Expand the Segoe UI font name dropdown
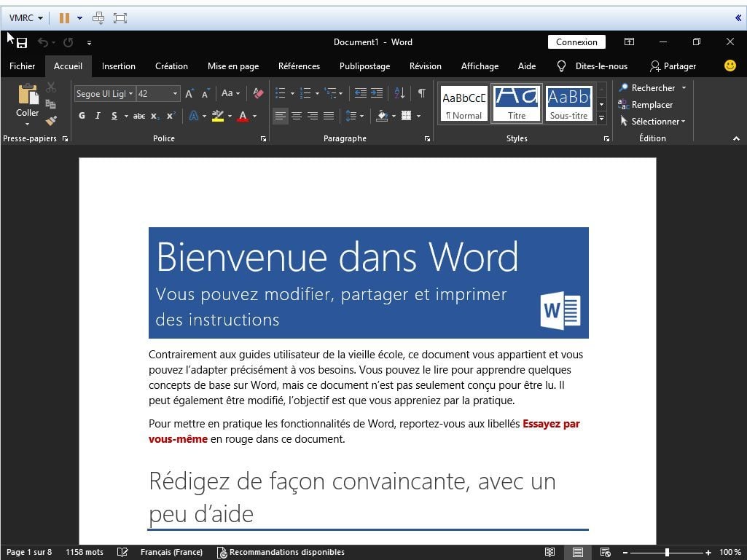This screenshot has width=747, height=560. [130, 94]
